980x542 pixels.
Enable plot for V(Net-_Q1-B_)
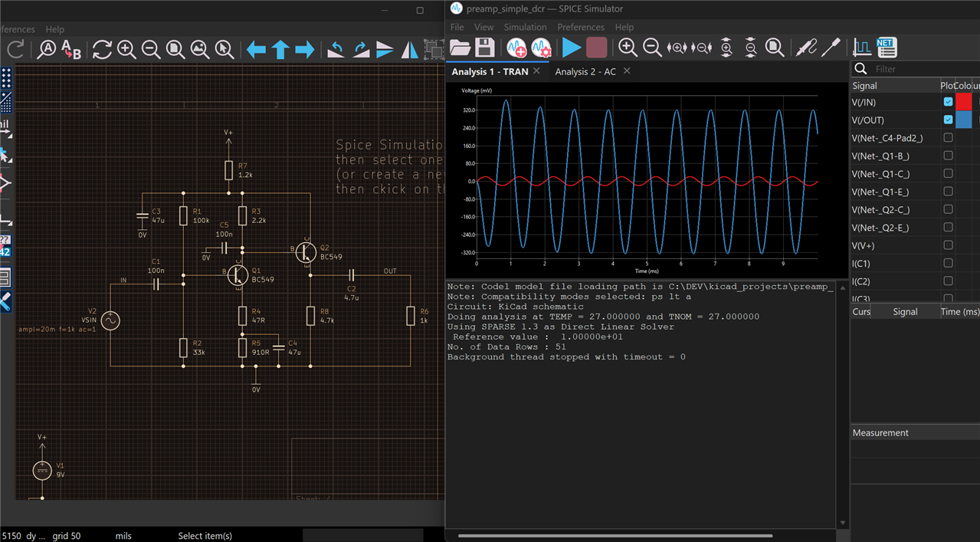[x=948, y=156]
